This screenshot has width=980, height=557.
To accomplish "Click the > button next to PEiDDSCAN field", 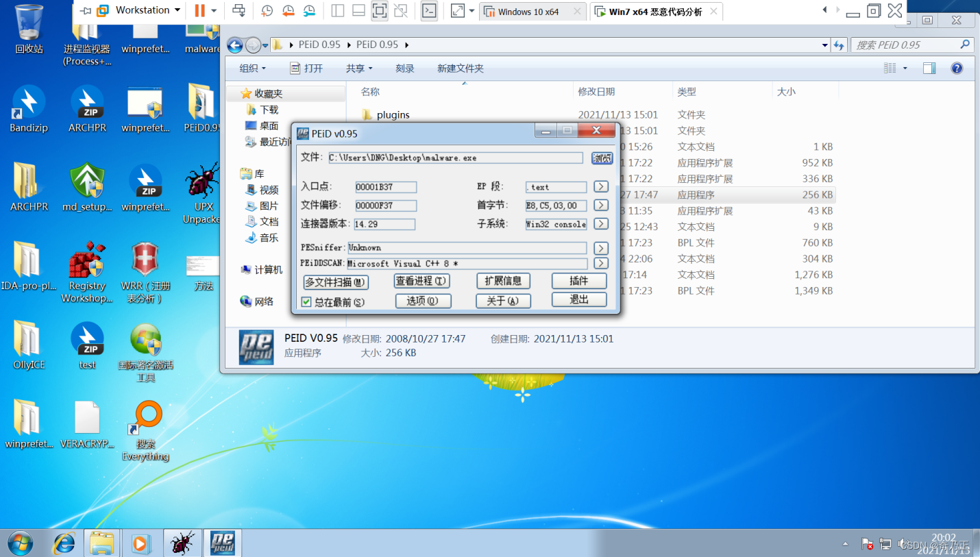I will click(600, 264).
